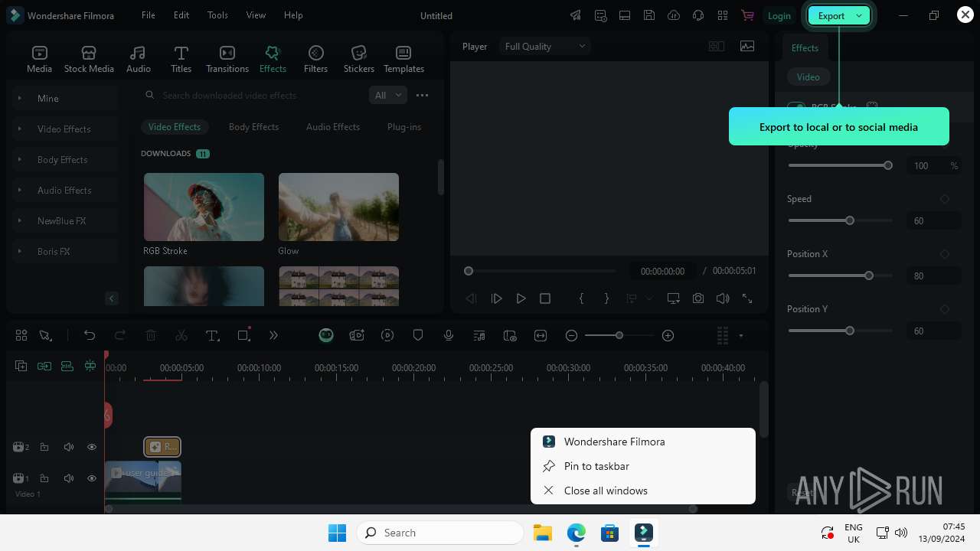Viewport: 980px width, 551px height.
Task: Open the Stickers panel
Action: point(359,59)
